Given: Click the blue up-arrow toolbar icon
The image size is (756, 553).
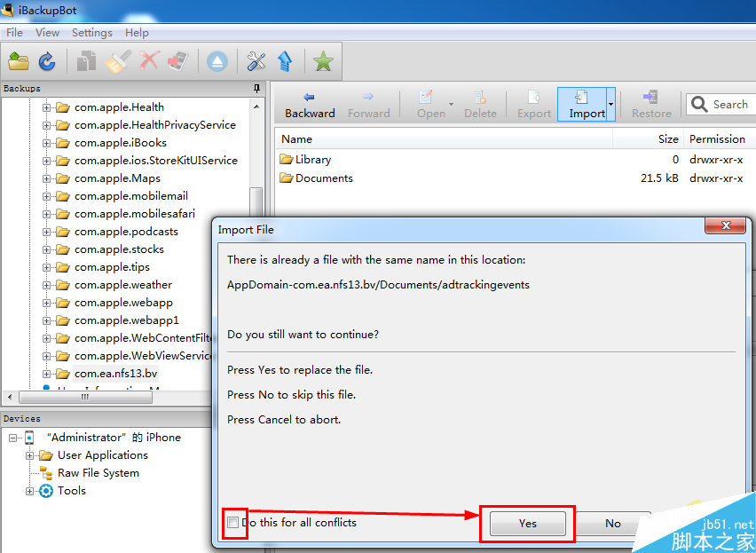Looking at the screenshot, I should [x=285, y=62].
